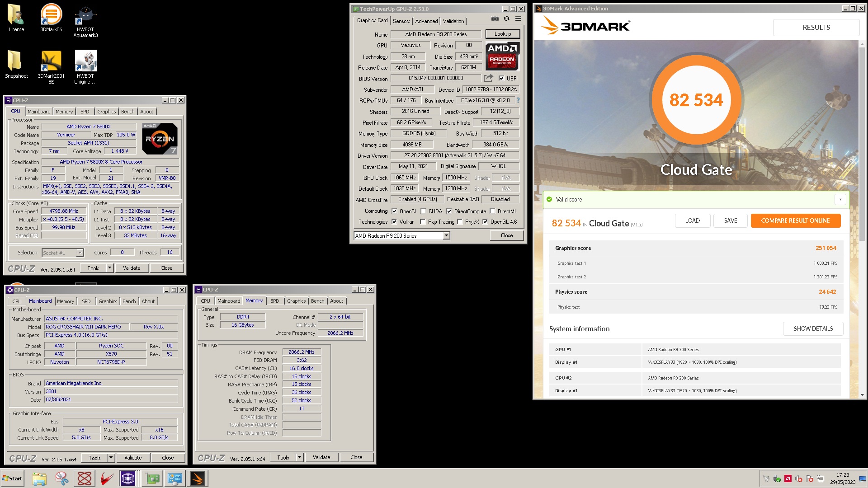The height and width of the screenshot is (488, 868).
Task: Switch to CPU-Z via taskbar icon
Action: click(128, 479)
